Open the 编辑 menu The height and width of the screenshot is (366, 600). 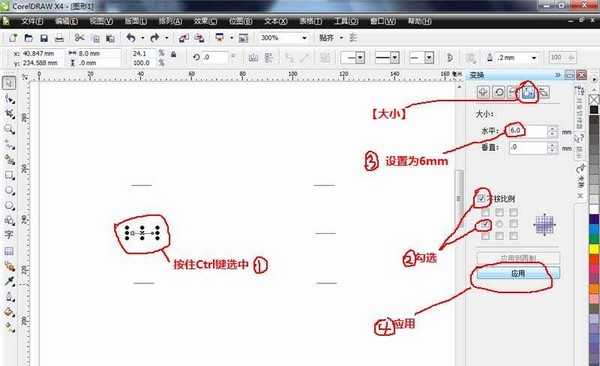point(67,21)
